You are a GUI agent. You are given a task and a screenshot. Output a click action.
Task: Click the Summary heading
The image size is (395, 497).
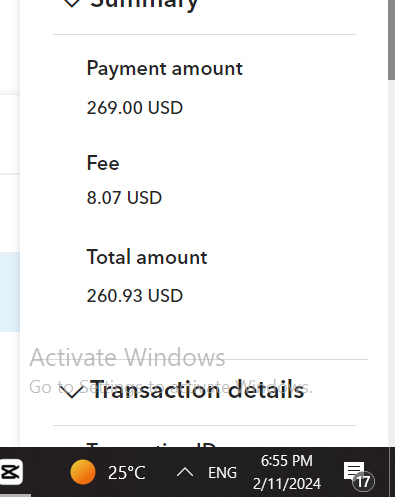pos(144,4)
